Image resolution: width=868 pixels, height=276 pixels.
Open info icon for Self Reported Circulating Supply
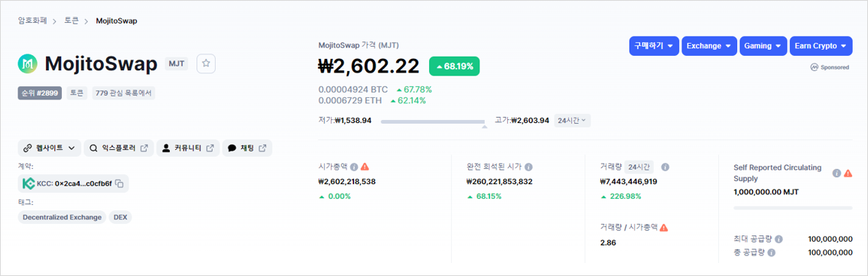point(837,173)
